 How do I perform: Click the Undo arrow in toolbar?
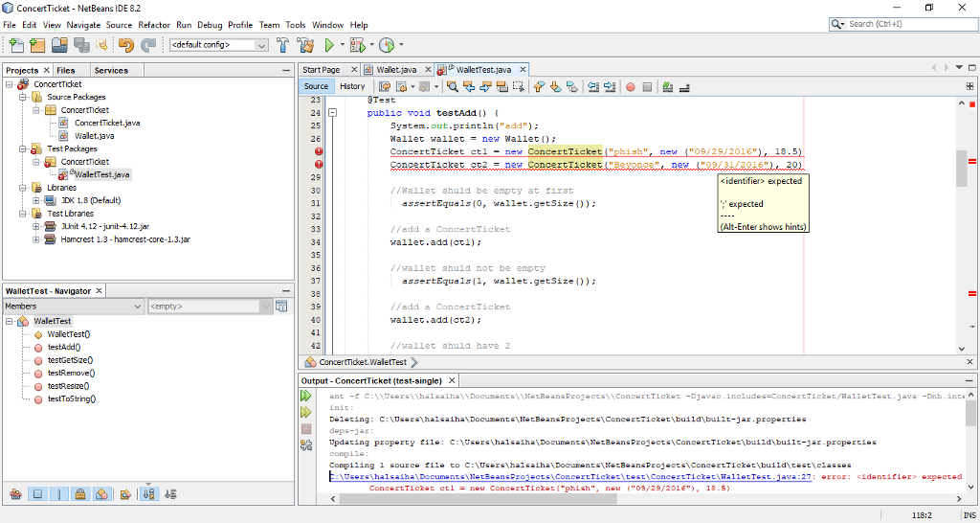[126, 45]
